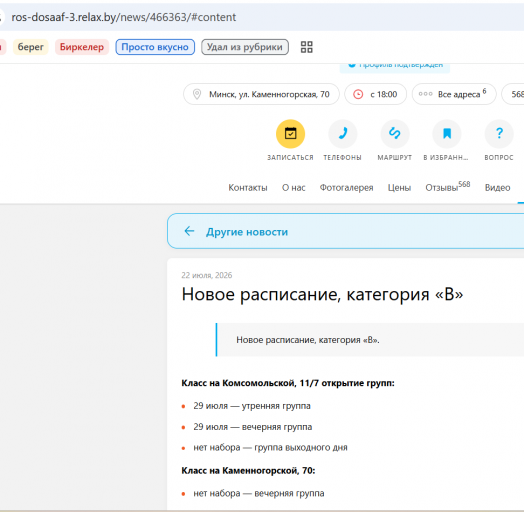
Task: Click the address Минск, ул. Каменногорская, 70
Action: [261, 94]
